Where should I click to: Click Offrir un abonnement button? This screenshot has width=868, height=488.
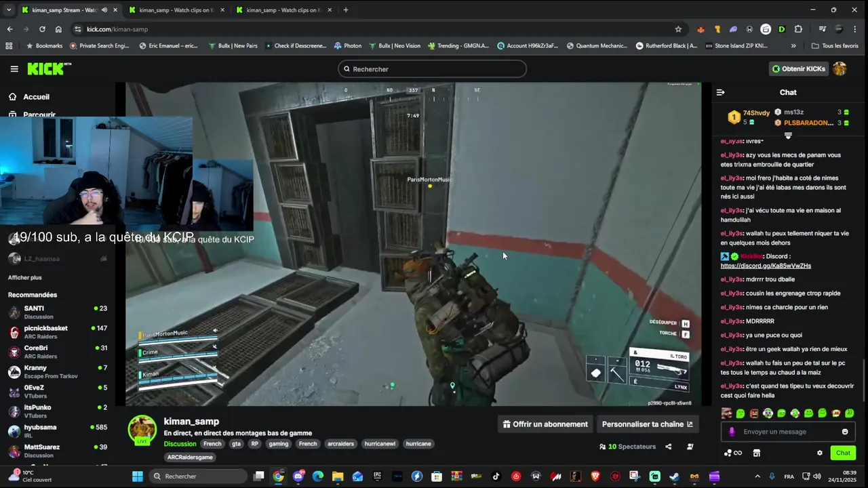coord(545,424)
